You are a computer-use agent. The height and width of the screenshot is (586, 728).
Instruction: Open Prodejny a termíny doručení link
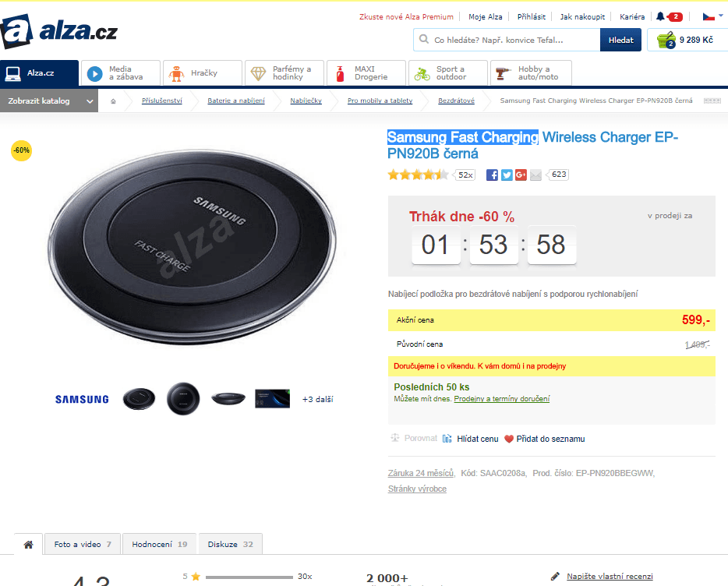point(502,399)
